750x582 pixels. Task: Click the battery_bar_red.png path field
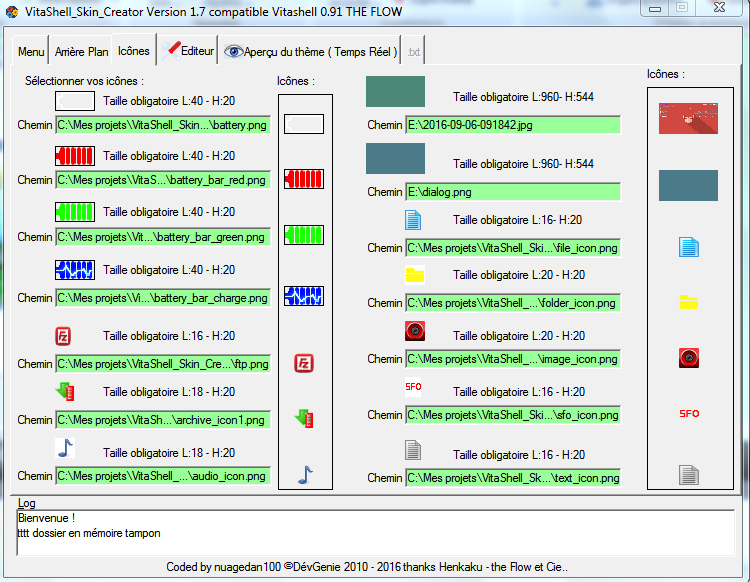[x=163, y=180]
